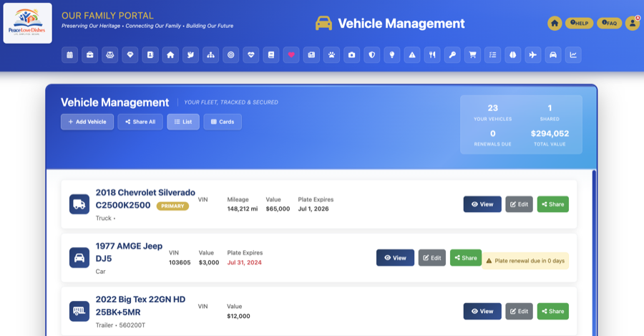Image resolution: width=644 pixels, height=336 pixels.
Task: Open the newspaper icon
Action: coord(311,54)
